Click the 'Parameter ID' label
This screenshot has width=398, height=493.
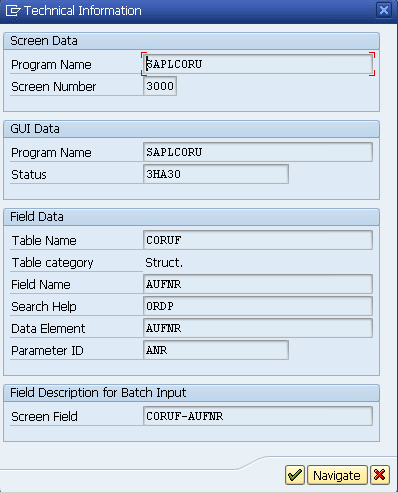coord(47,351)
